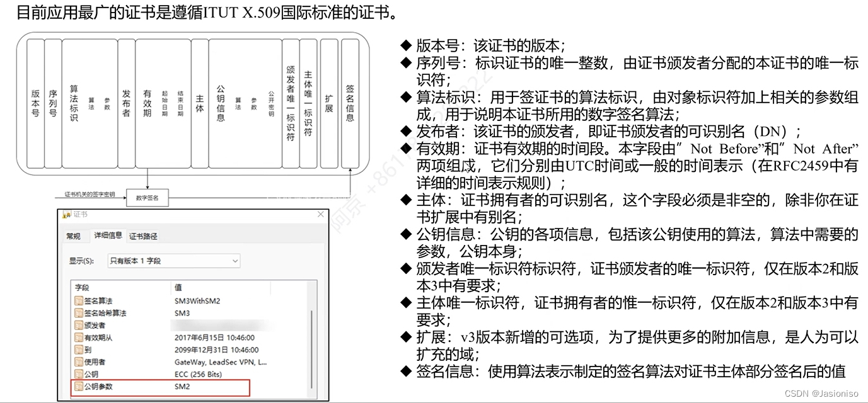Viewport: 868px width, 403px height.
Task: Click the 到 field icon
Action: tap(79, 349)
